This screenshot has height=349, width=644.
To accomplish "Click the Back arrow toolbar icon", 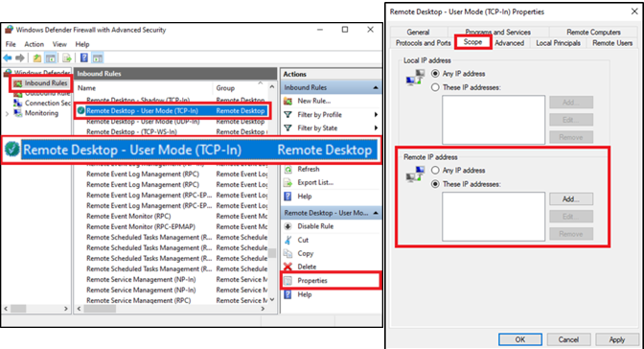I will (x=8, y=58).
